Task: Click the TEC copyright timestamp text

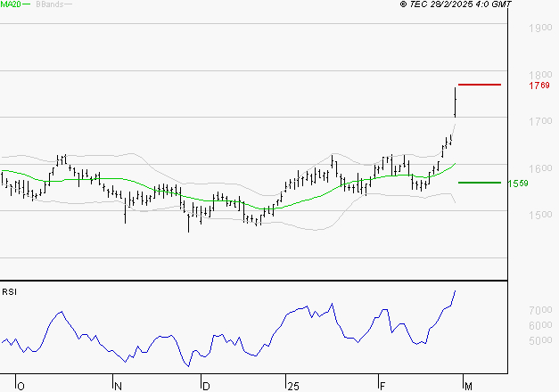Action: [x=456, y=4]
